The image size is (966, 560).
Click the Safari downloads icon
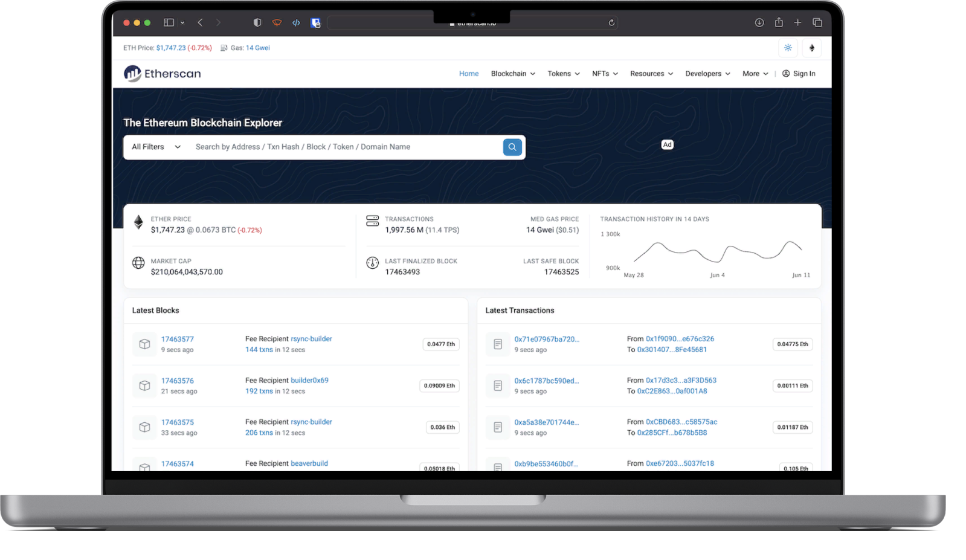point(759,22)
